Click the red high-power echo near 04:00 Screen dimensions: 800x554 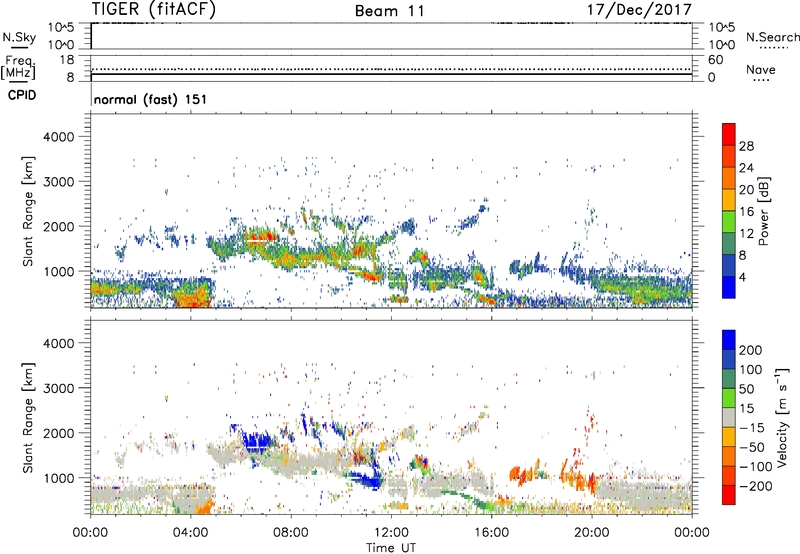coord(194,299)
